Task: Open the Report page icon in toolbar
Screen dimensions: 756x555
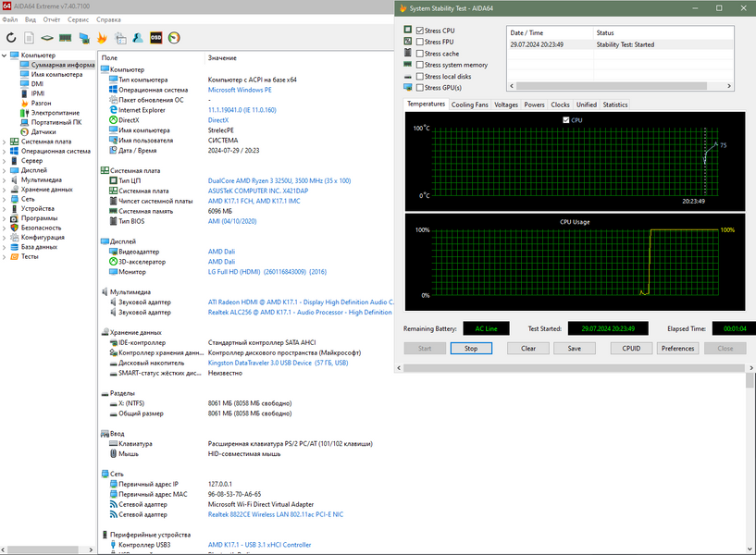Action: (x=30, y=38)
